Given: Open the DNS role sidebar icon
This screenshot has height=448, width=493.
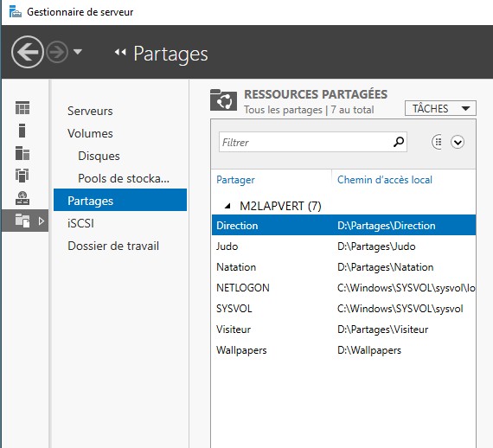Looking at the screenshot, I should click(x=22, y=198).
